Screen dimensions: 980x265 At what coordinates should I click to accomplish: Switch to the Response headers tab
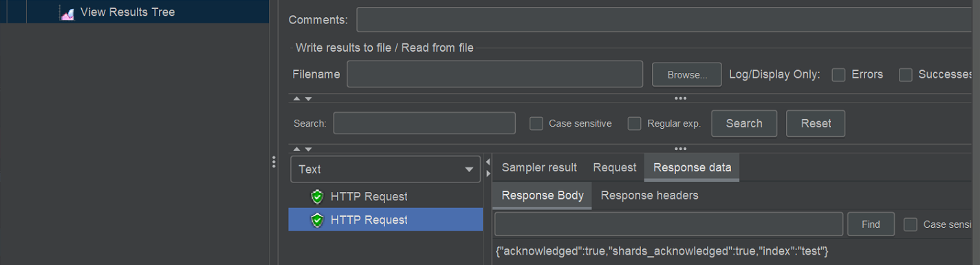pos(649,195)
